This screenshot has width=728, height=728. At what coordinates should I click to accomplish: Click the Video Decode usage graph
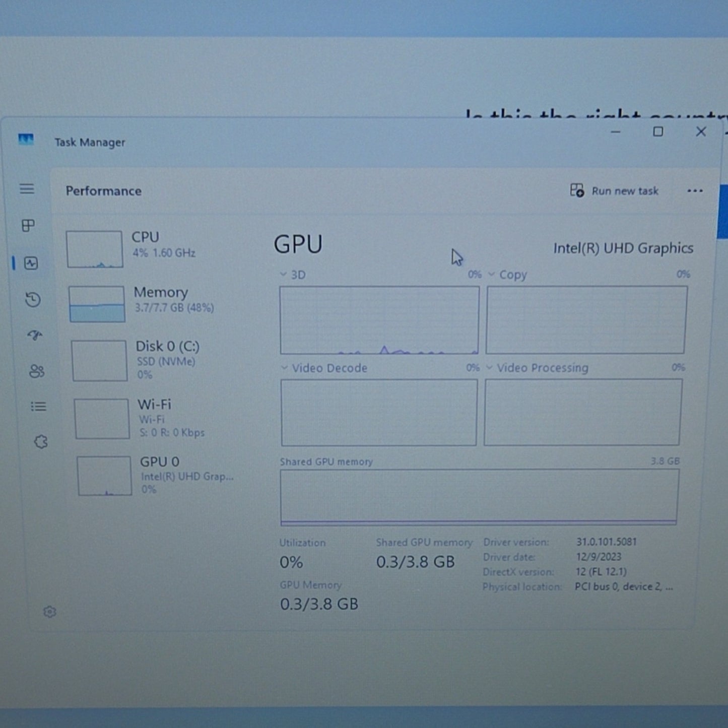tap(379, 413)
